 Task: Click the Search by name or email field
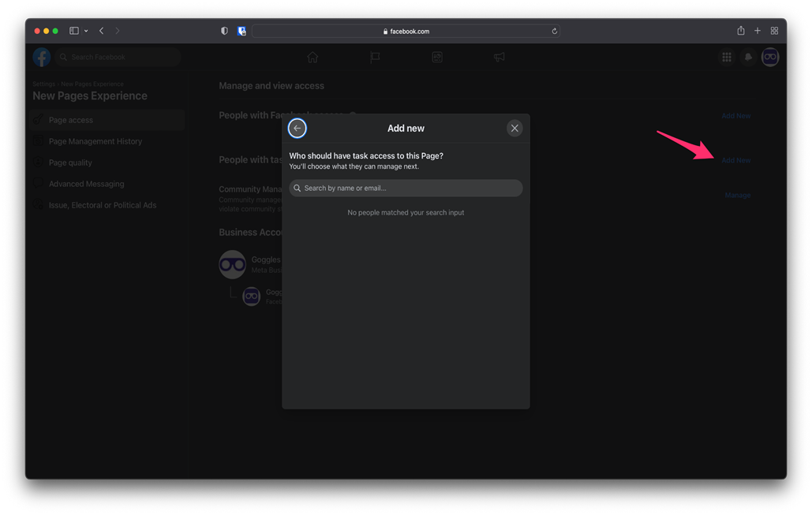[406, 188]
